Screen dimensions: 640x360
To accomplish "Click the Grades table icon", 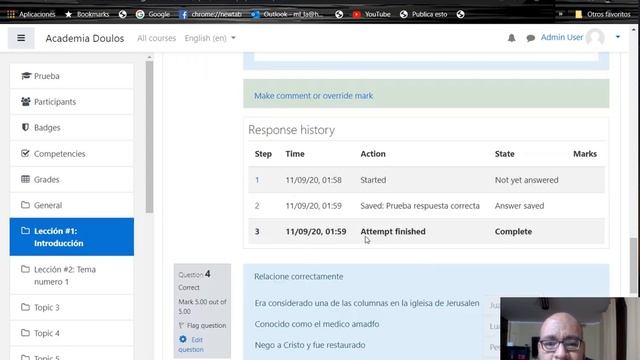I will [x=25, y=179].
